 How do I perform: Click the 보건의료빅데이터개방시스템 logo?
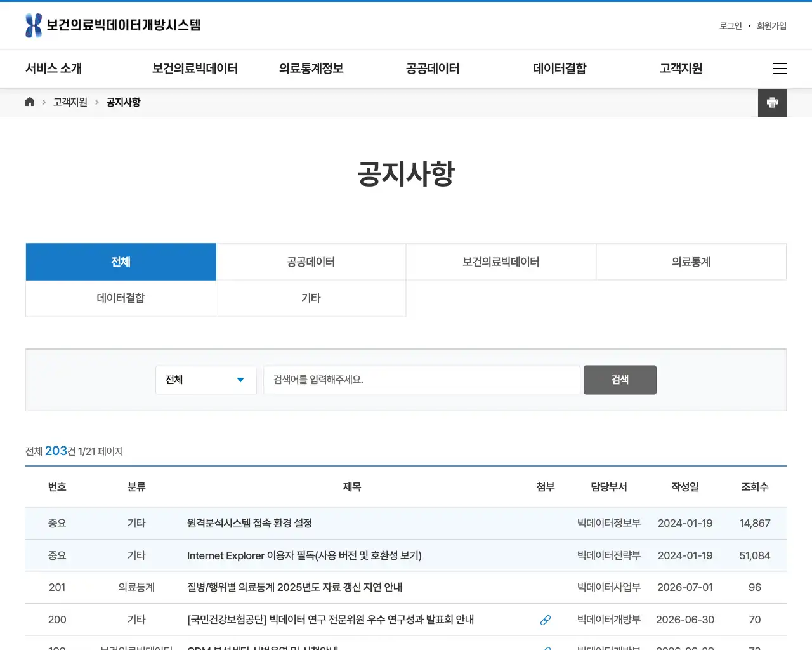113,25
